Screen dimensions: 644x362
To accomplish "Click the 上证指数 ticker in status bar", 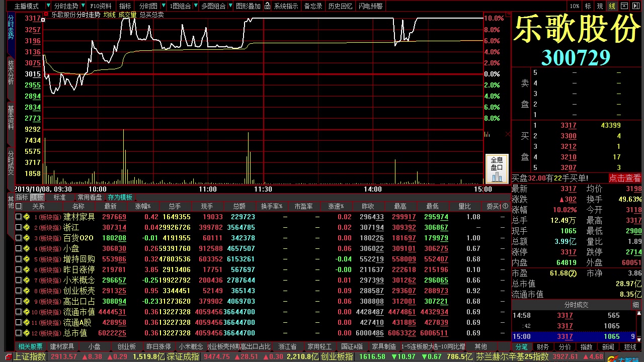I will (x=29, y=356).
